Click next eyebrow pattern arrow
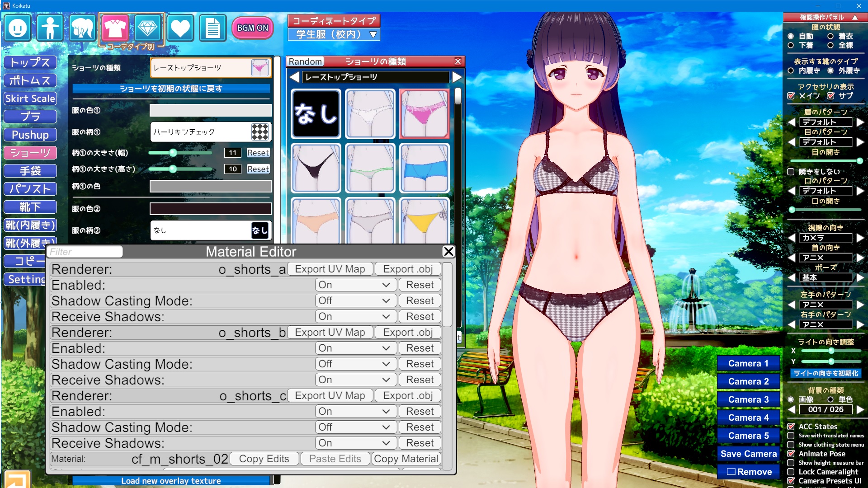 coord(860,122)
